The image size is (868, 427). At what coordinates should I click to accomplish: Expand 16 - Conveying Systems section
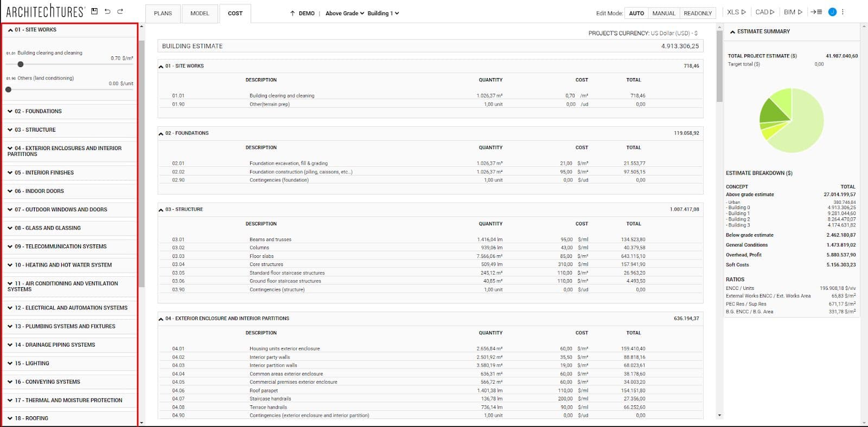click(69, 382)
